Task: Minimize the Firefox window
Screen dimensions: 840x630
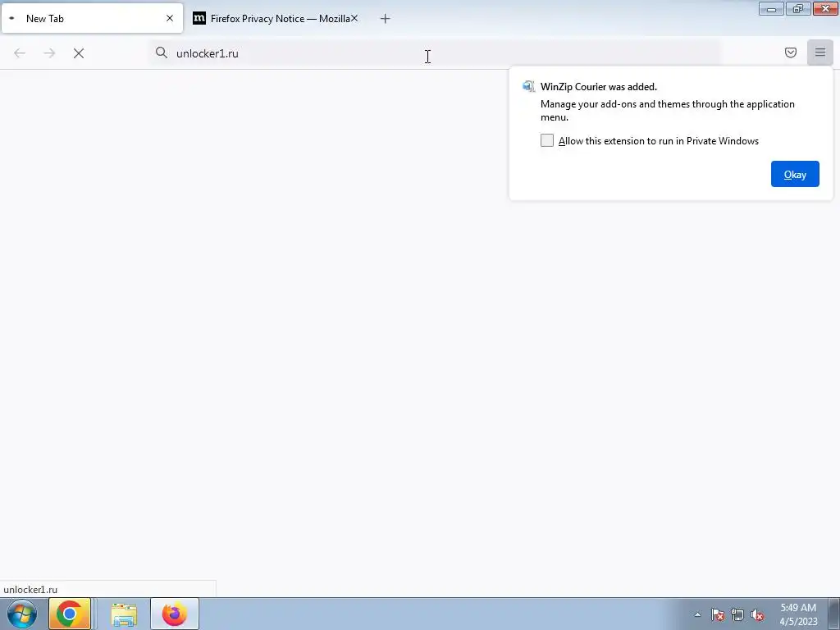Action: [x=771, y=8]
